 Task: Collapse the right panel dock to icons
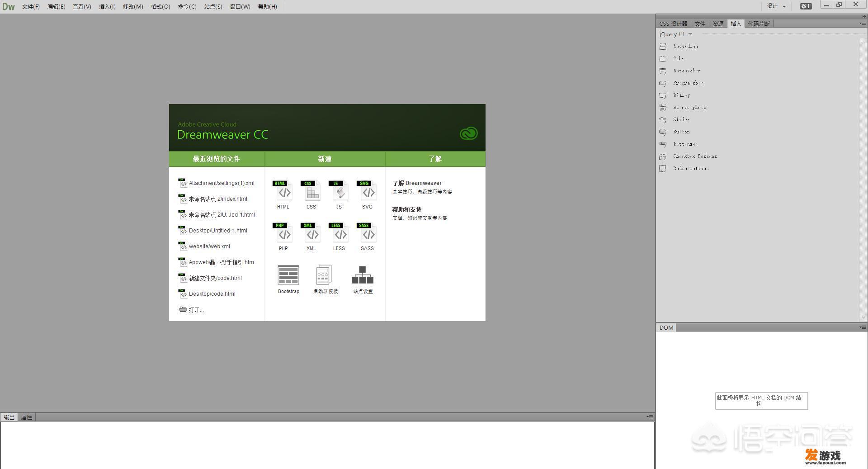tap(864, 16)
